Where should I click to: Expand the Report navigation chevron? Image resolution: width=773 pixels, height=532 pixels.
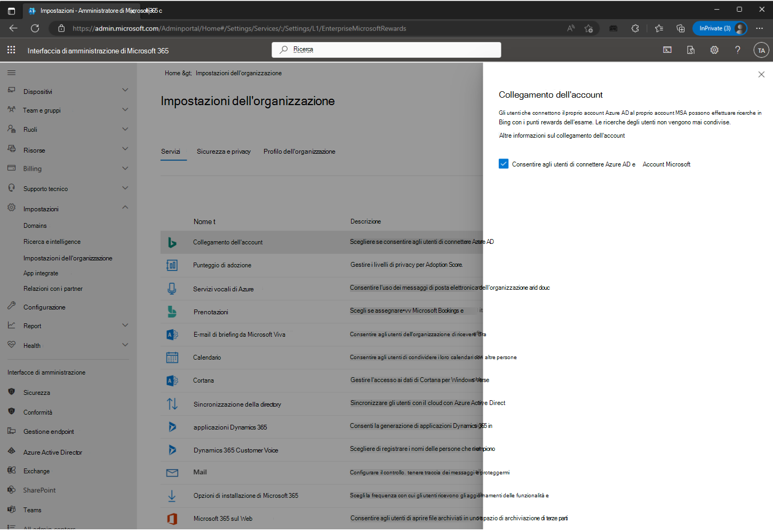point(125,325)
